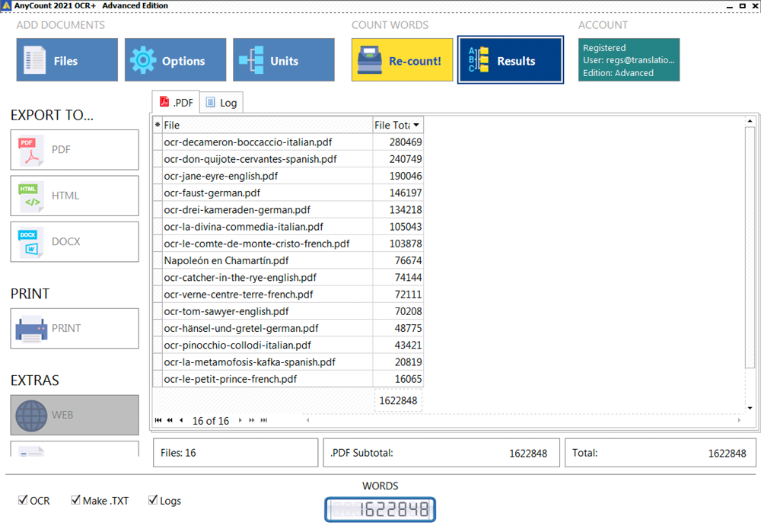The width and height of the screenshot is (761, 532).
Task: Open the Files document button
Action: [x=67, y=59]
